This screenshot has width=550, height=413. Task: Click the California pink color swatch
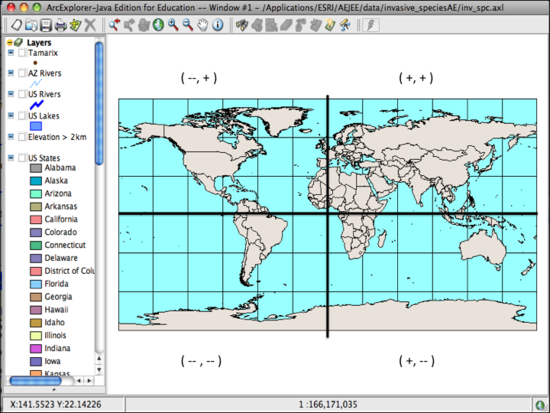click(x=36, y=220)
